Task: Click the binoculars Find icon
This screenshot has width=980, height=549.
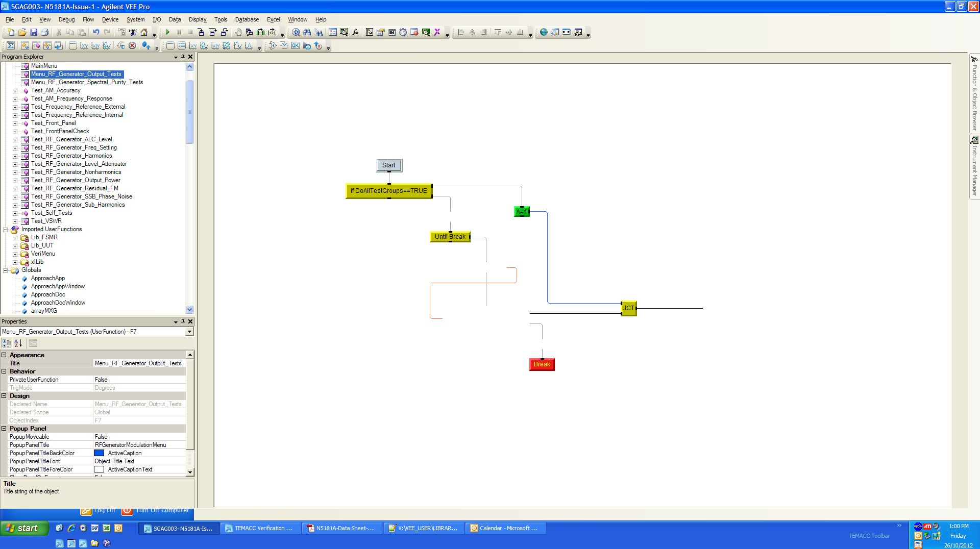Action: click(x=307, y=32)
